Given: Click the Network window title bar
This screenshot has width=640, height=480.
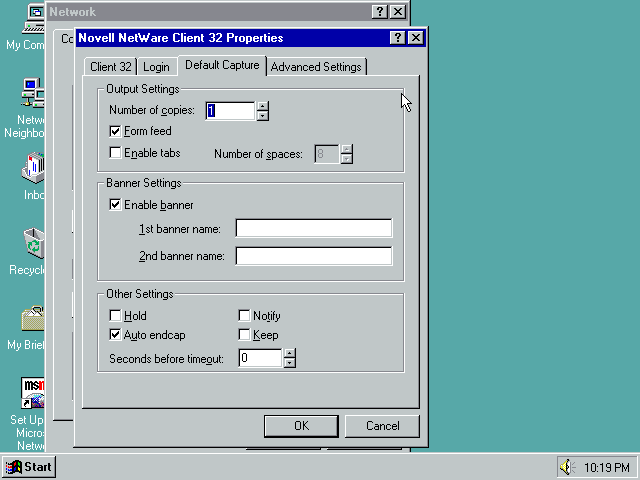Looking at the screenshot, I should click(x=208, y=11).
